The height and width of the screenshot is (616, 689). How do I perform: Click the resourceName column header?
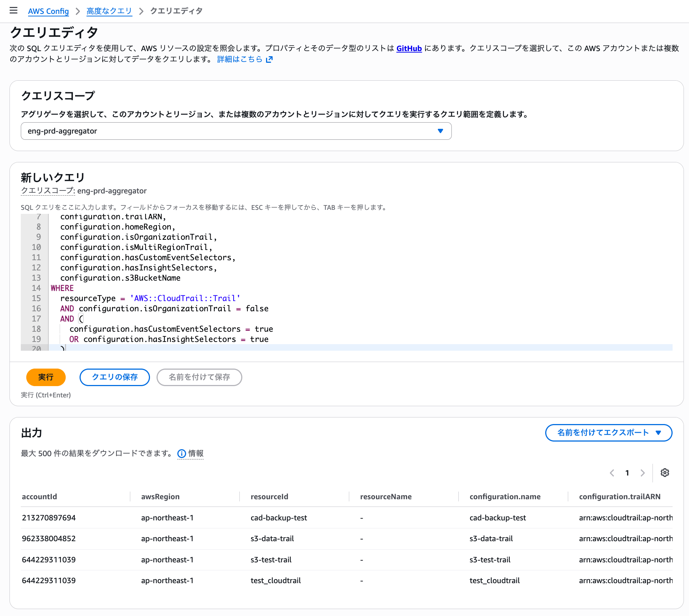[386, 496]
